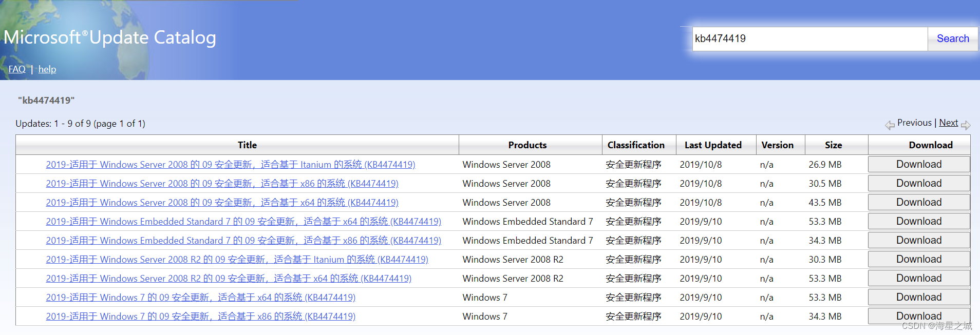Go to Next results page
980x335 pixels.
point(948,123)
